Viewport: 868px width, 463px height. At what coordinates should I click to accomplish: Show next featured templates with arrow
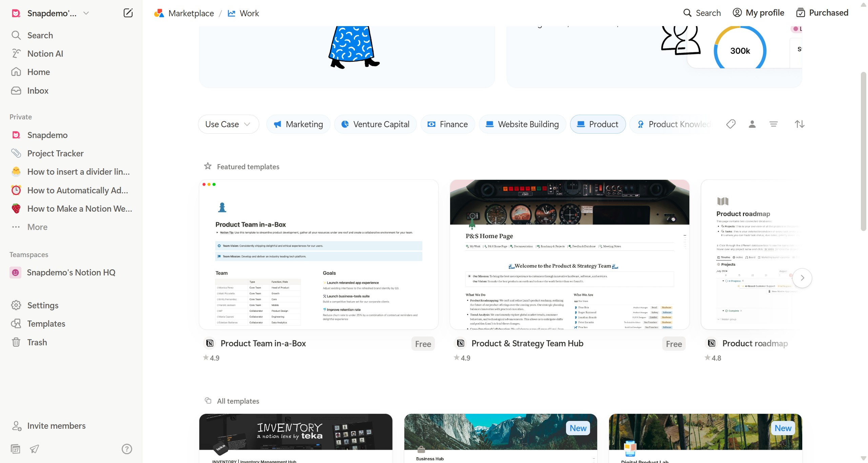click(x=802, y=278)
